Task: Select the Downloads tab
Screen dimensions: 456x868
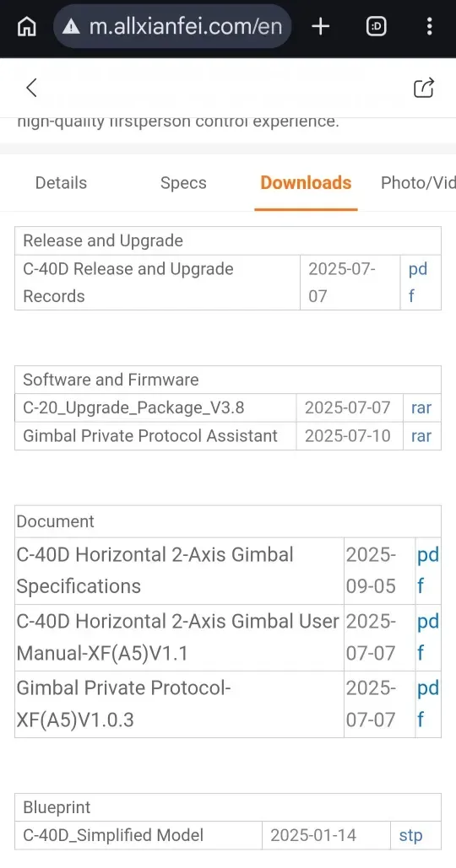Action: tap(306, 183)
